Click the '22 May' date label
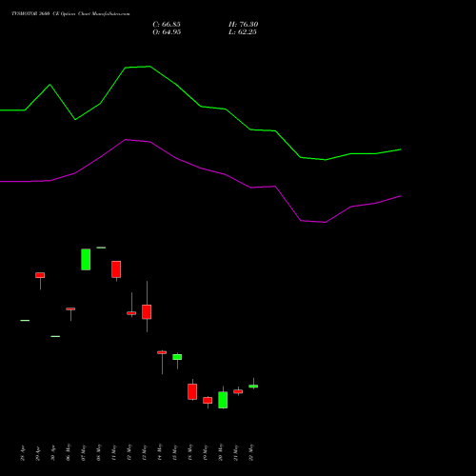This screenshot has width=476, height=476. 251,452
